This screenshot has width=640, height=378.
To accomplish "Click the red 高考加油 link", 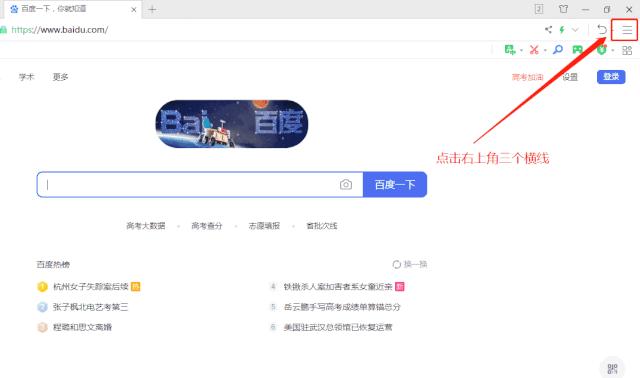I will point(527,77).
